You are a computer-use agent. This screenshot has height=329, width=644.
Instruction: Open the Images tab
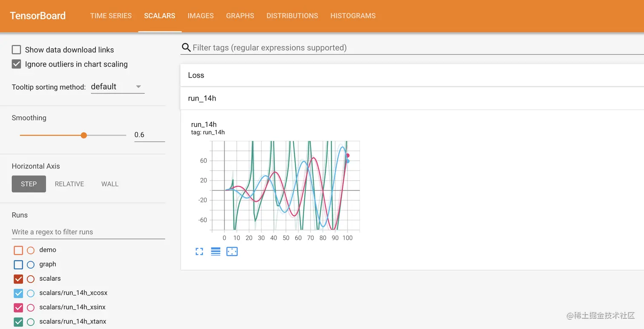201,16
